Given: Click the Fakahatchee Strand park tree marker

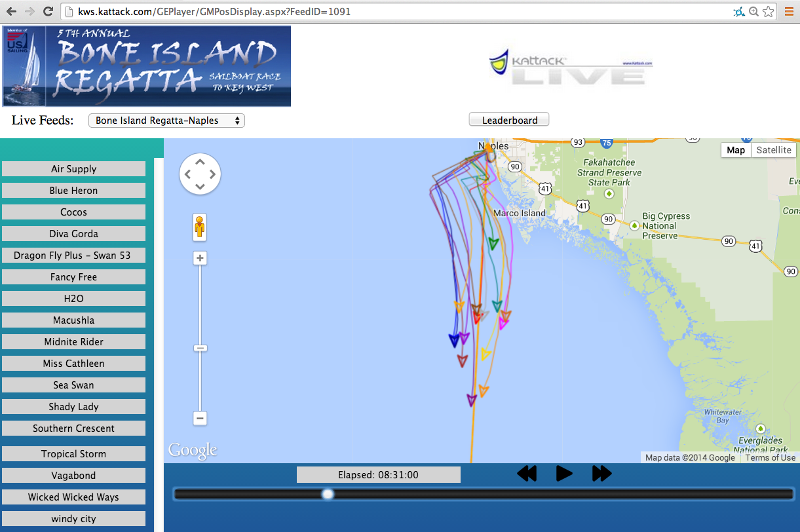Looking at the screenshot, I should 609,194.
